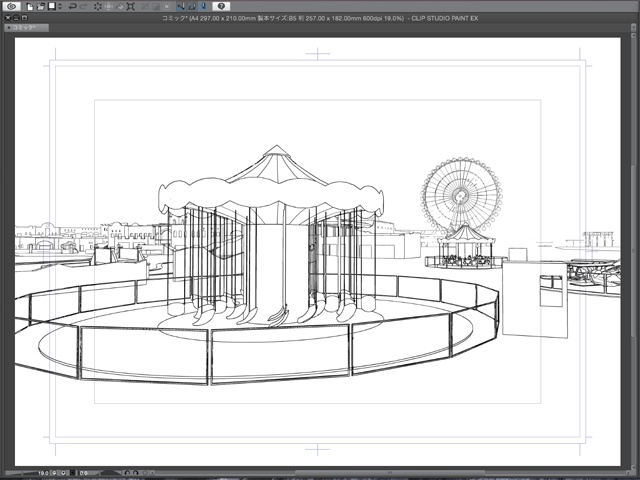Viewport: 640px width, 480px height.
Task: Invert the selected area
Action: coord(156,7)
